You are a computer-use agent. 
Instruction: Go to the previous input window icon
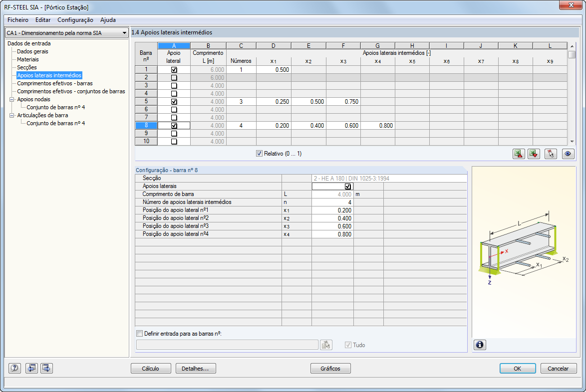pos(31,368)
